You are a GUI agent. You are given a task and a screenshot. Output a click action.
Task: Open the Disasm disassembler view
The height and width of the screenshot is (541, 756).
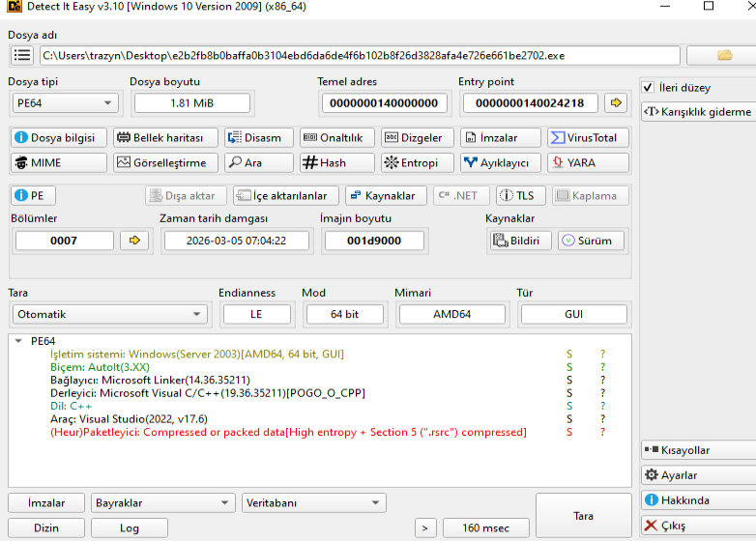pos(256,138)
